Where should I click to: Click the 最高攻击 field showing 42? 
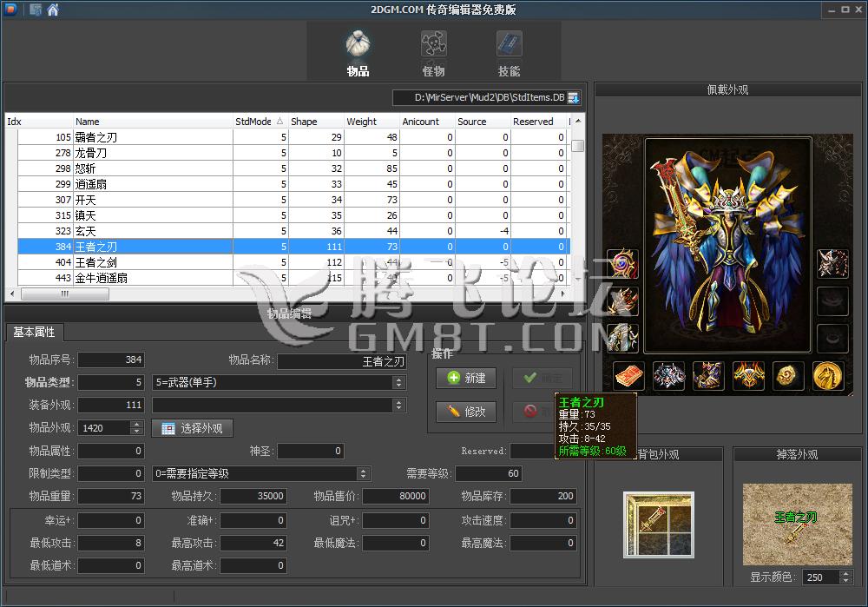253,544
